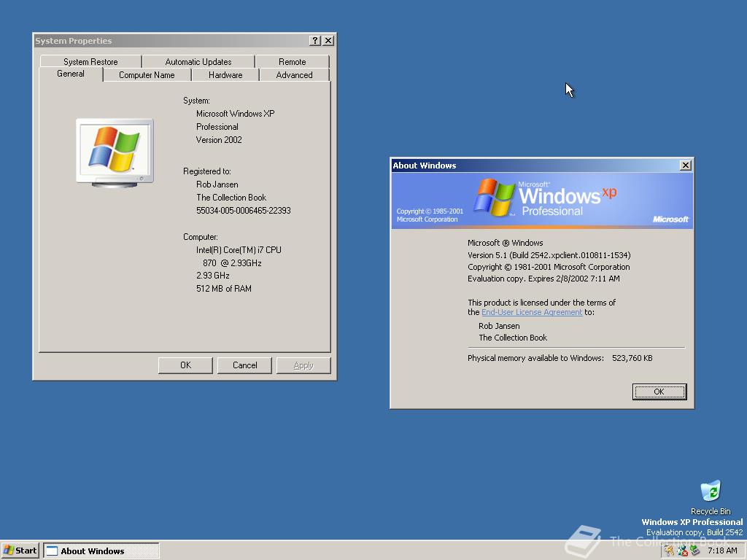Click the '512 MB of RAM' text
The image size is (747, 560).
click(224, 289)
